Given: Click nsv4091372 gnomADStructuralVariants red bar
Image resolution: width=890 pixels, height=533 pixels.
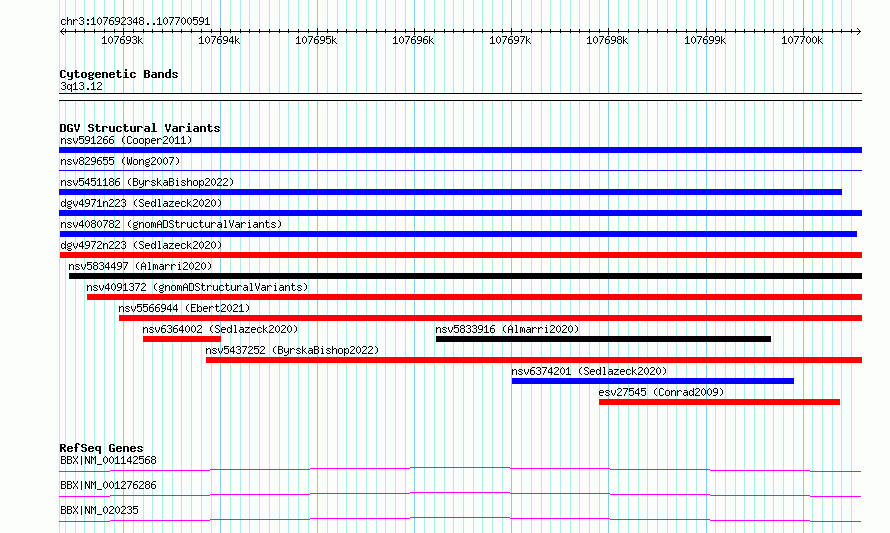Looking at the screenshot, I should point(475,297).
